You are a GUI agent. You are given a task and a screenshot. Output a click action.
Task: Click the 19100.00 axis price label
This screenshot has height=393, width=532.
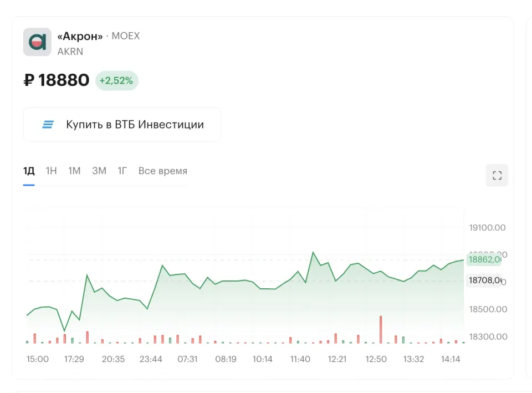487,228
